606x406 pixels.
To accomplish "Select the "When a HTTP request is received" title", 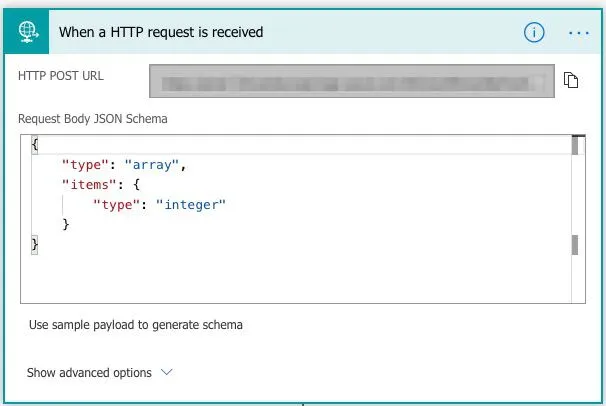I will tap(161, 32).
